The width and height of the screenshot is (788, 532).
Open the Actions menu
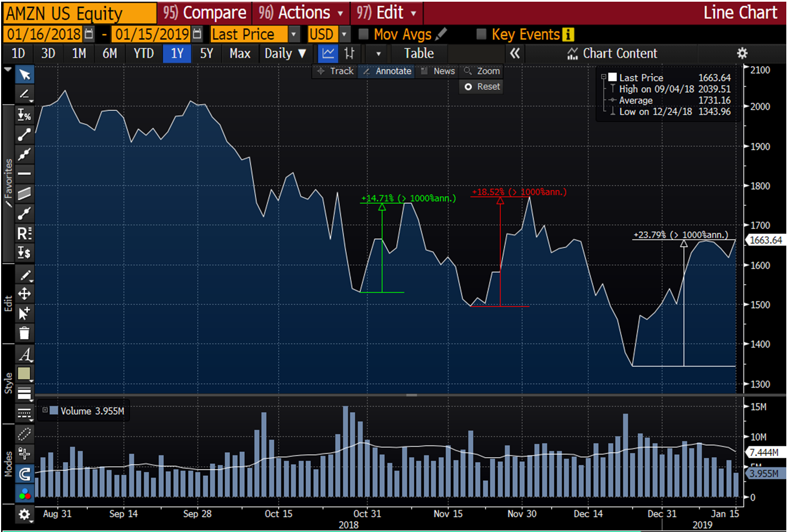[301, 12]
